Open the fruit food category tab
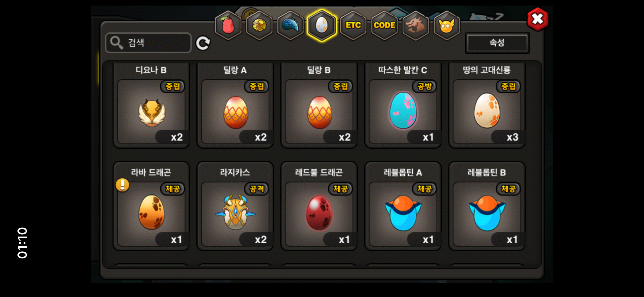The image size is (644, 297). [x=228, y=25]
